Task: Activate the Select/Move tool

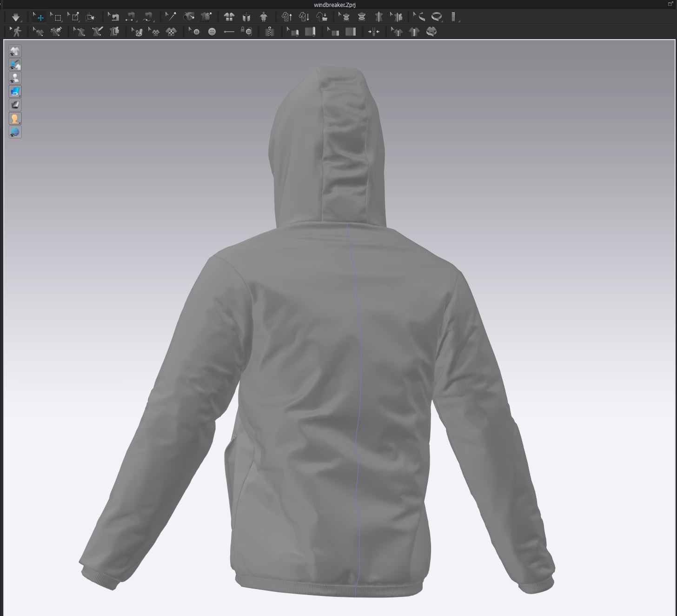Action: coord(39,17)
